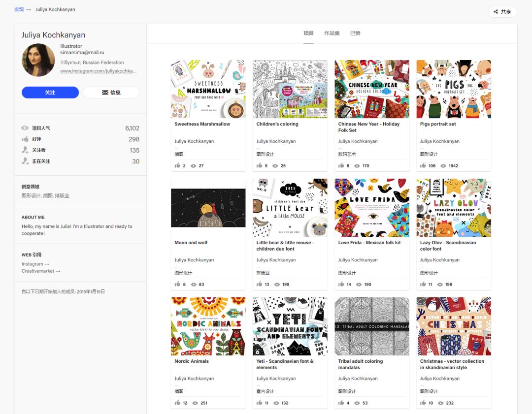Click the project views eye icon in stats

coord(25,128)
